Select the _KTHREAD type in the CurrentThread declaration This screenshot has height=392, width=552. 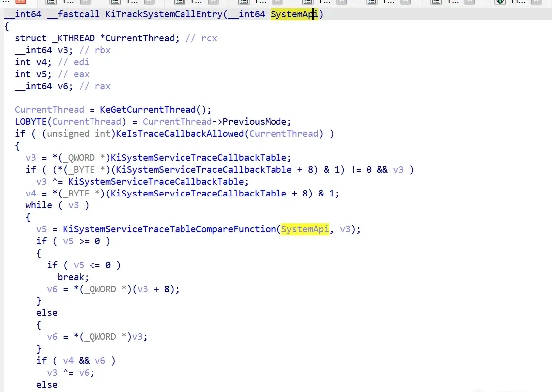click(74, 38)
